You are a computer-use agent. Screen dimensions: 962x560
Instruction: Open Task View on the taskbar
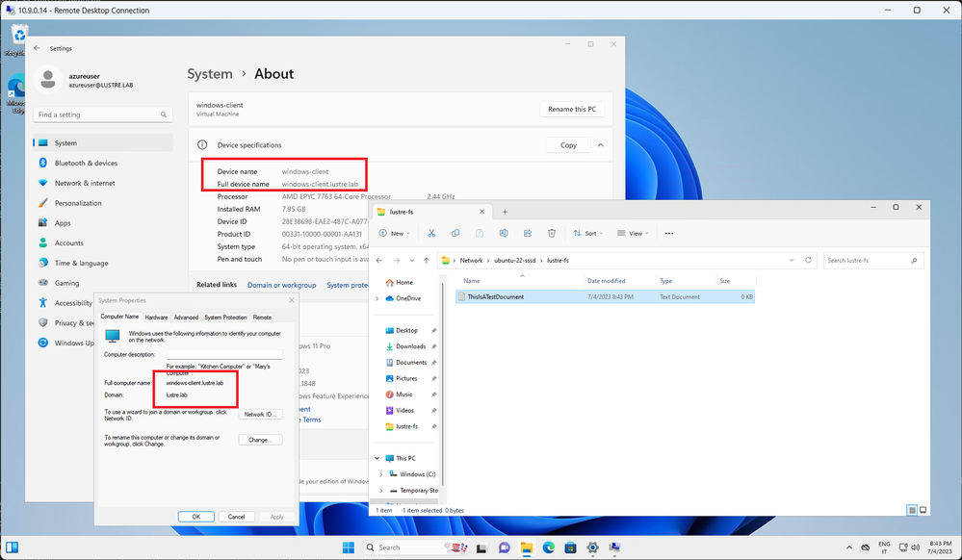tap(481, 547)
